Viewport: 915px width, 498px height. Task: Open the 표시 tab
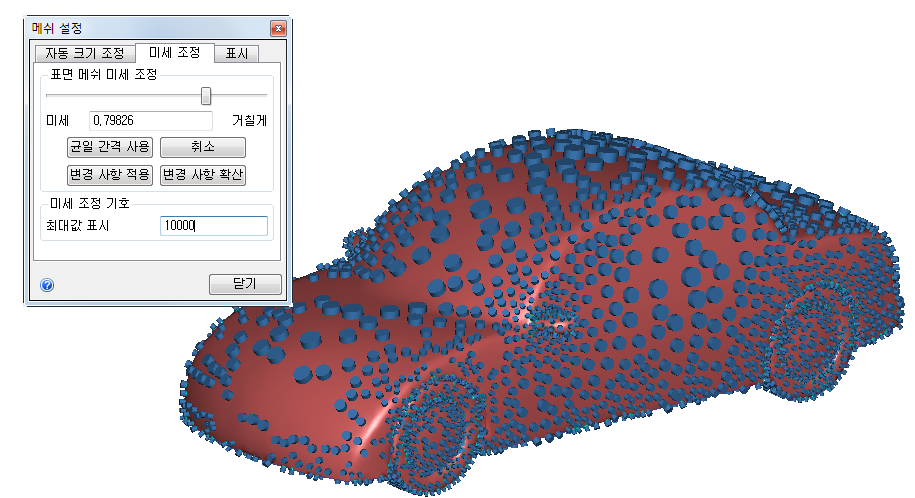point(236,54)
